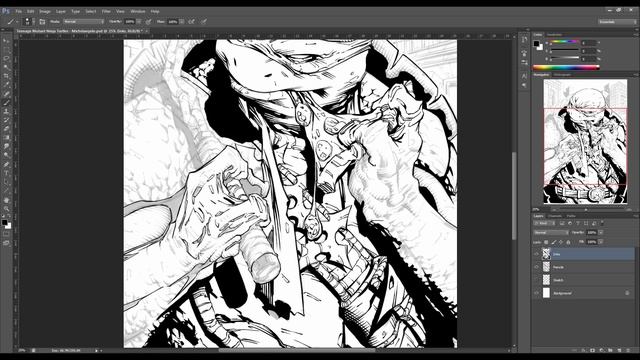Screen dimensions: 640x360
Task: Hide the Inks layer with its eye icon
Action: click(x=536, y=254)
